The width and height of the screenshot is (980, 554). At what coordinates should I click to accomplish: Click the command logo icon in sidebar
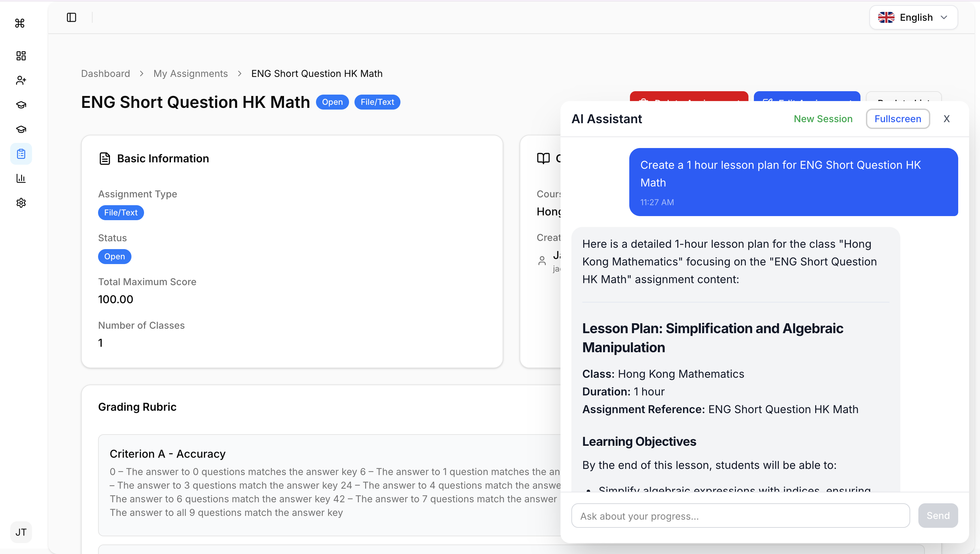coord(20,23)
